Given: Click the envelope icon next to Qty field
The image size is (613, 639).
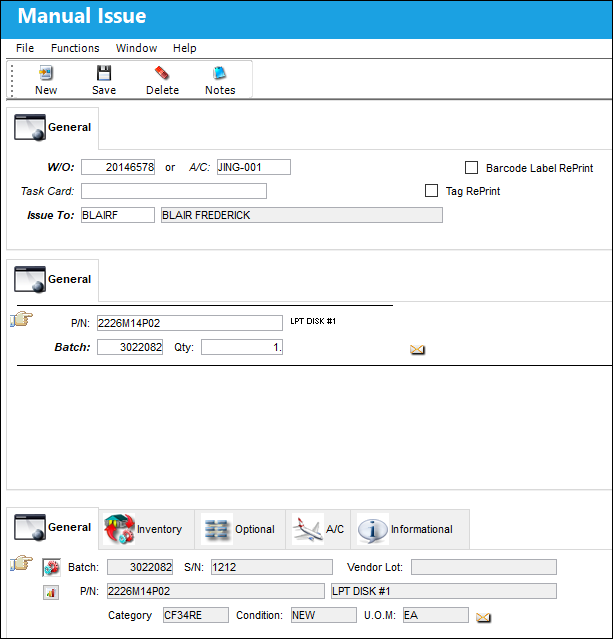Looking at the screenshot, I should click(417, 349).
